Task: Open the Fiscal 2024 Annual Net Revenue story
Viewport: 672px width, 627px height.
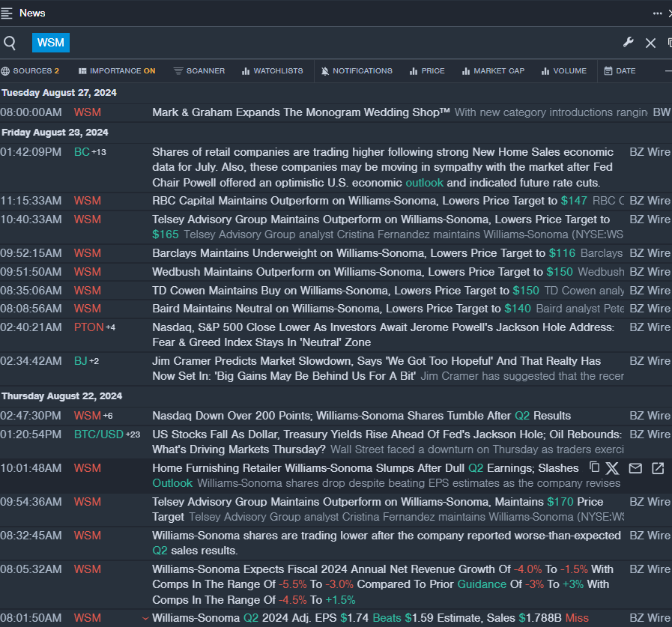Action: [383, 584]
